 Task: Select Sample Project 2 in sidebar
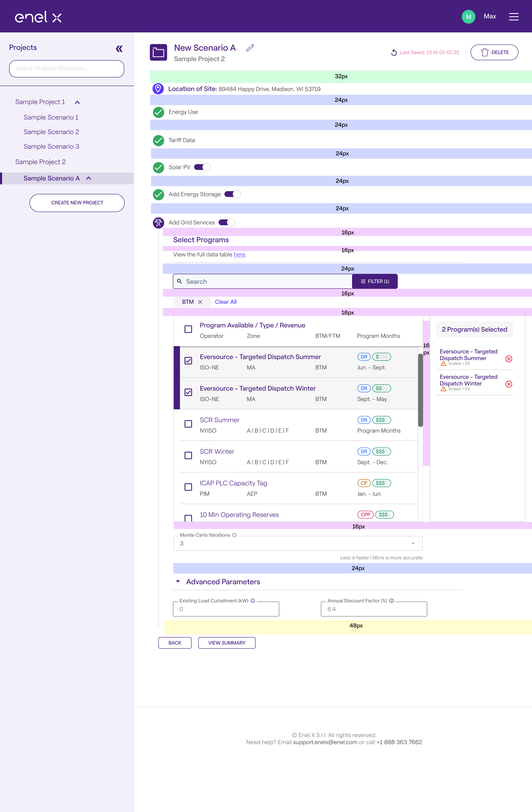pyautogui.click(x=40, y=162)
